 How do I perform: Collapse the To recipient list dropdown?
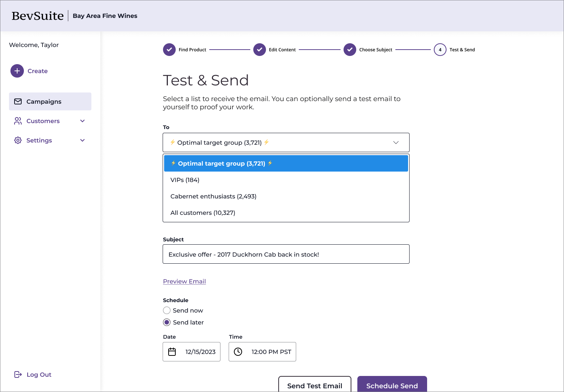click(286, 142)
